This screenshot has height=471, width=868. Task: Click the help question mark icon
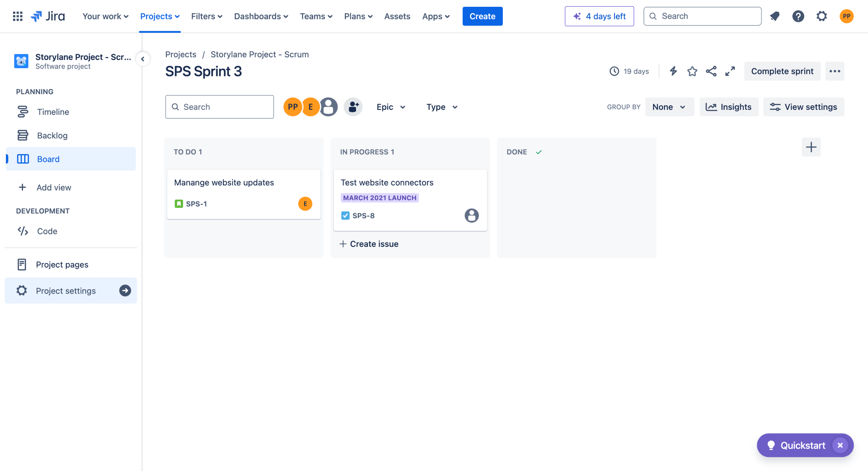tap(798, 16)
